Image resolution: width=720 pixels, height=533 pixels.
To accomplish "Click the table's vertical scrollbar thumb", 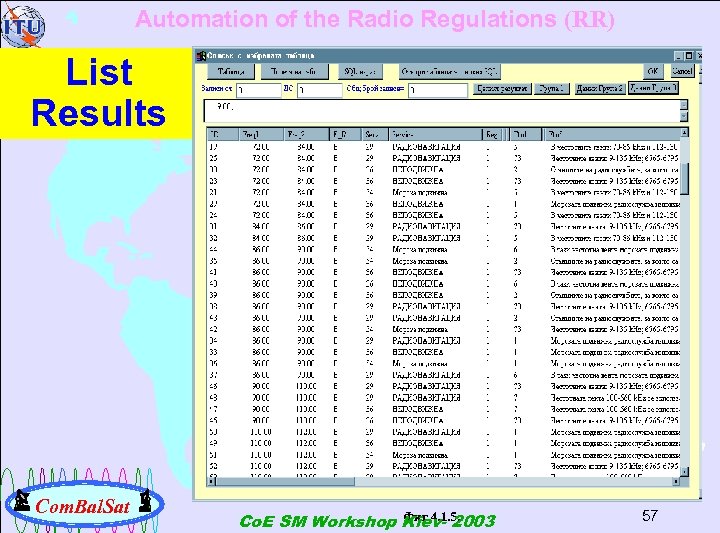I will pos(684,178).
